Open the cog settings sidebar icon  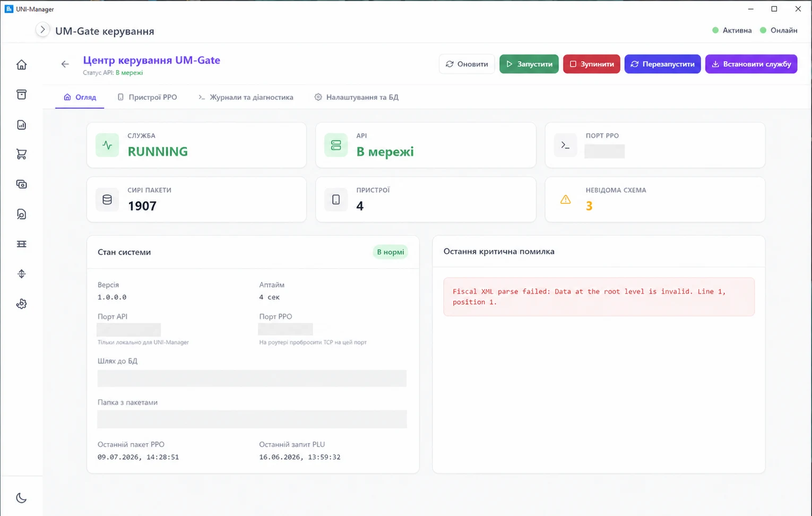click(21, 304)
